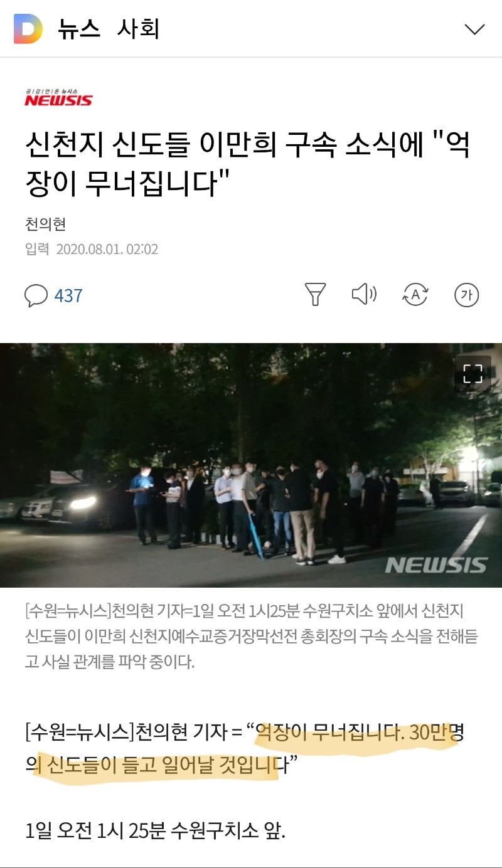The width and height of the screenshot is (502, 868).
Task: Open the article photo
Action: click(x=251, y=465)
